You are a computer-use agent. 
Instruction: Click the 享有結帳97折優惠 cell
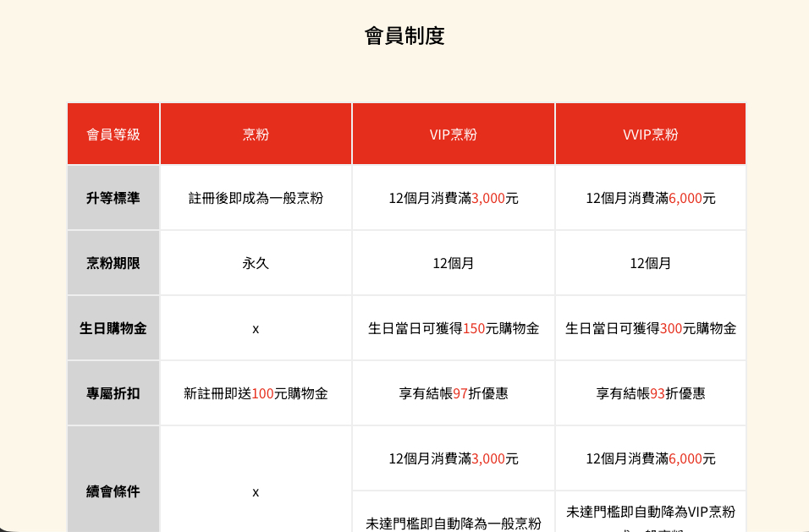pyautogui.click(x=453, y=393)
